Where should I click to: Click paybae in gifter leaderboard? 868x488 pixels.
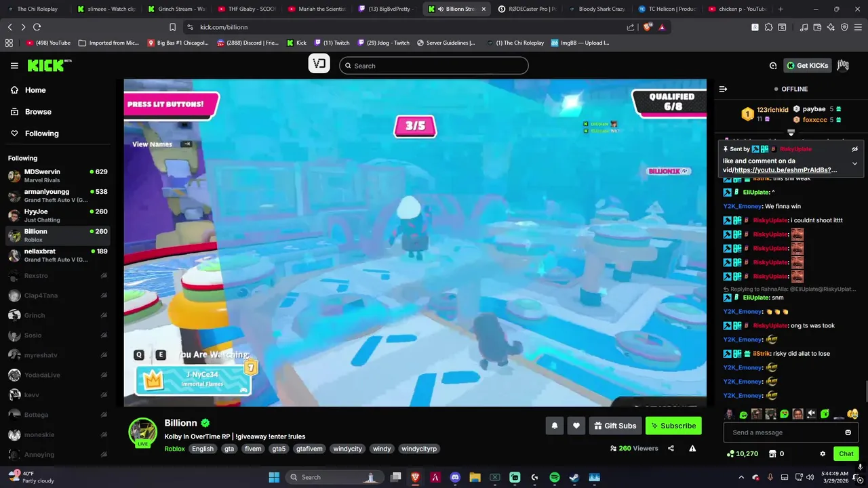814,109
